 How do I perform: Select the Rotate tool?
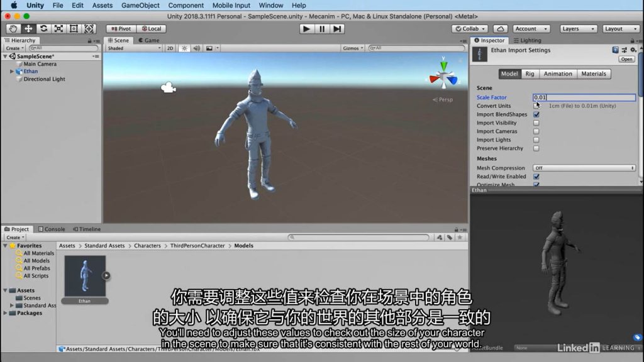click(x=43, y=29)
